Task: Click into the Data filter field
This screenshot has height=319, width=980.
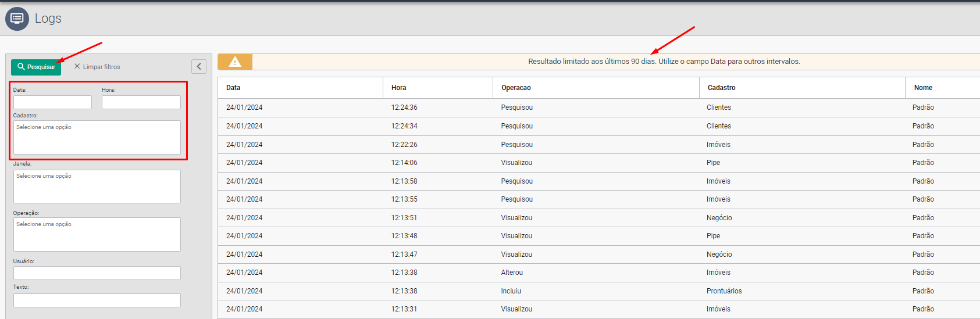Action: click(x=52, y=102)
